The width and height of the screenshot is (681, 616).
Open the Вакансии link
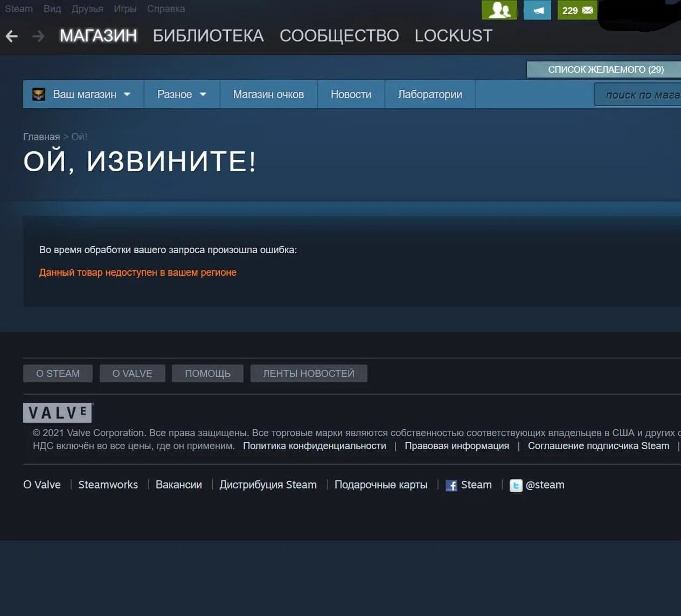(179, 485)
